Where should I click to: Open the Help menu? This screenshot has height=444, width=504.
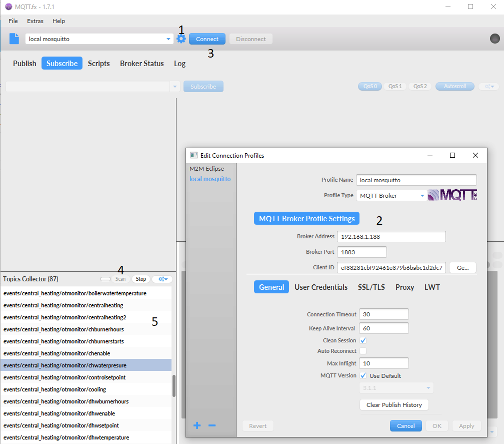pos(59,21)
